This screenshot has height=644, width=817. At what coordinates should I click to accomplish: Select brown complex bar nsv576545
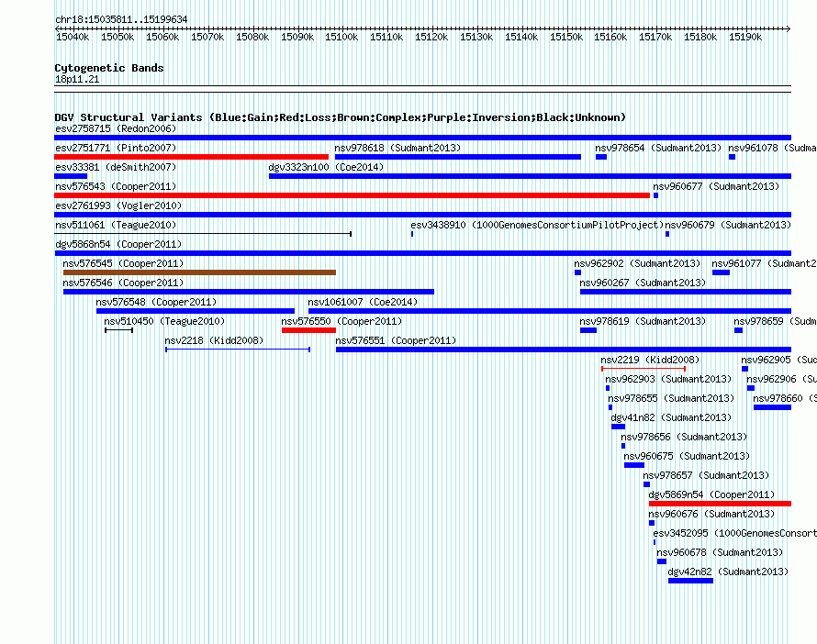click(x=199, y=272)
